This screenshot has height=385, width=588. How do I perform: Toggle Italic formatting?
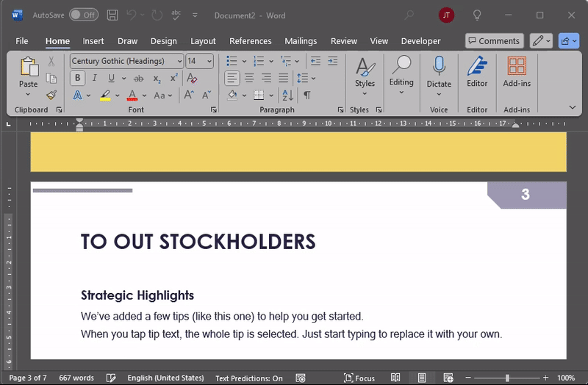[95, 78]
